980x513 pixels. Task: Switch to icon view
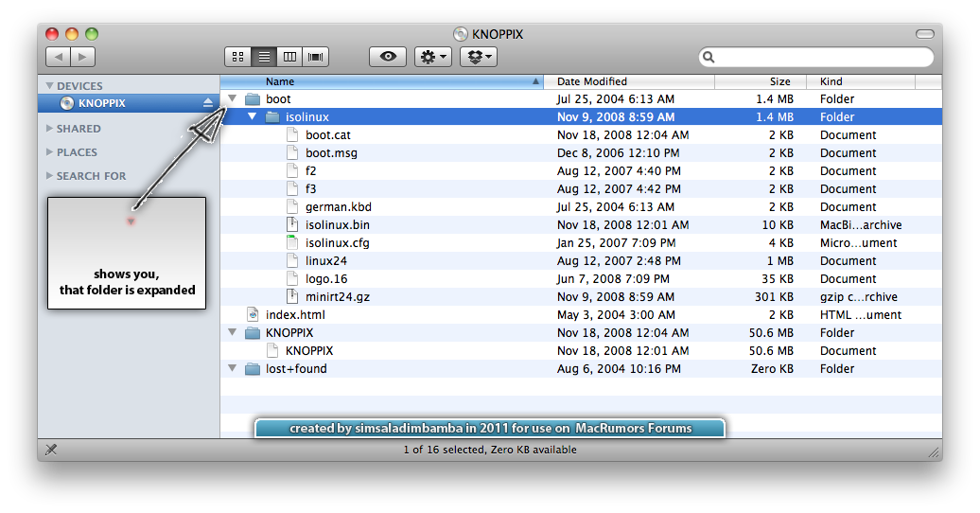[237, 57]
